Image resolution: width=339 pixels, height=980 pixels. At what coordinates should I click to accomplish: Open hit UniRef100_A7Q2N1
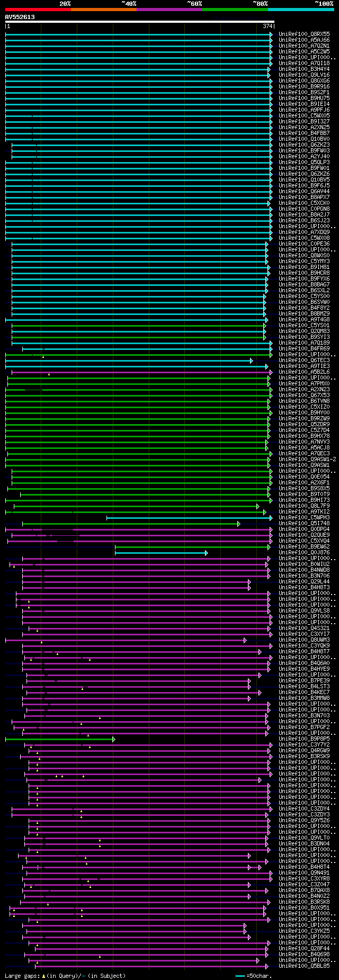(304, 46)
